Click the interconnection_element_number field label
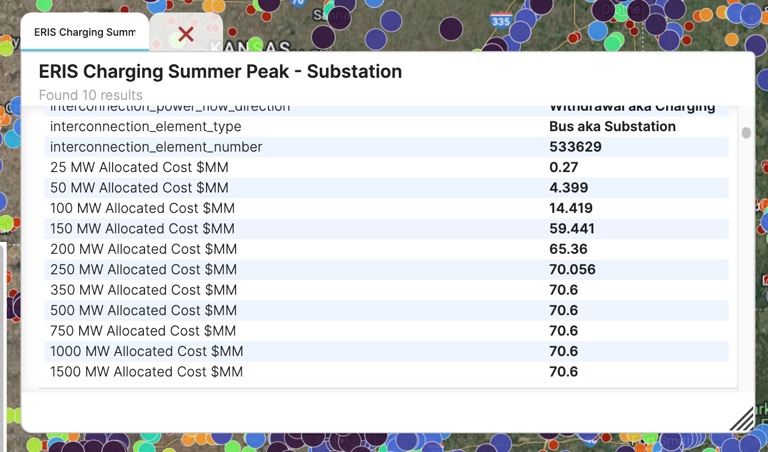The width and height of the screenshot is (768, 452). [x=156, y=147]
